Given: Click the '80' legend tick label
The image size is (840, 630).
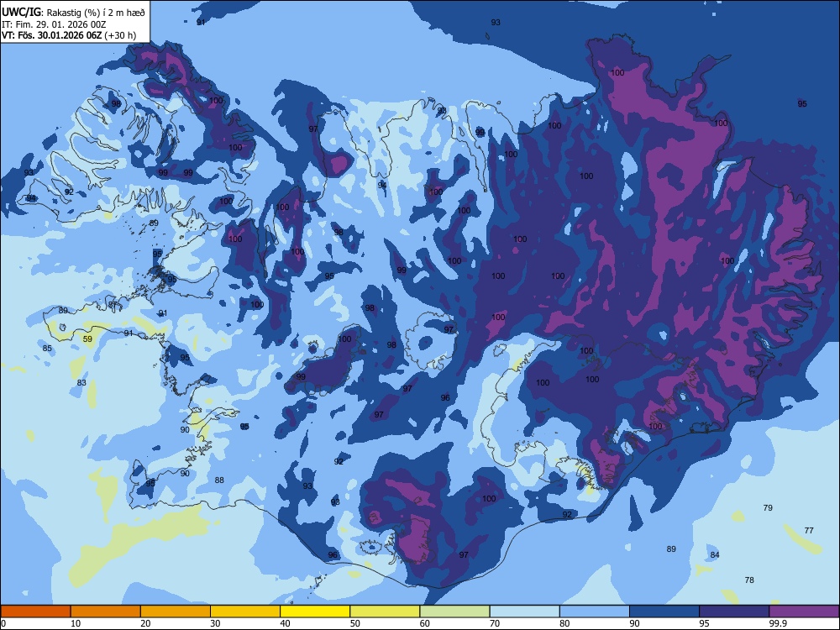Looking at the screenshot, I should [564, 623].
